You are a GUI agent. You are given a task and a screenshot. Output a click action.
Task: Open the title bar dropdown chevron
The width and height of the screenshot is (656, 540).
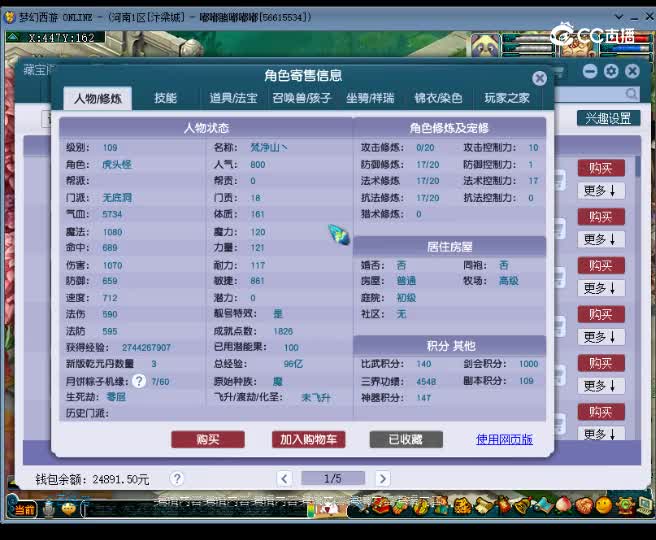point(619,17)
